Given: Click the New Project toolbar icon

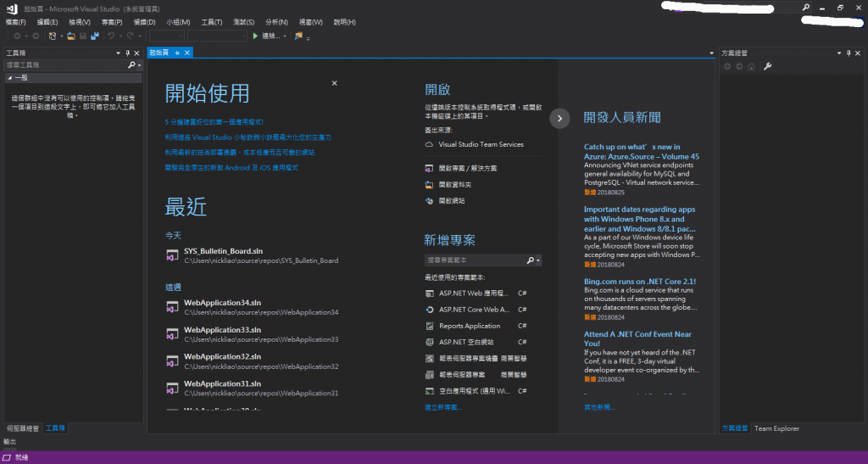Looking at the screenshot, I should 52,36.
